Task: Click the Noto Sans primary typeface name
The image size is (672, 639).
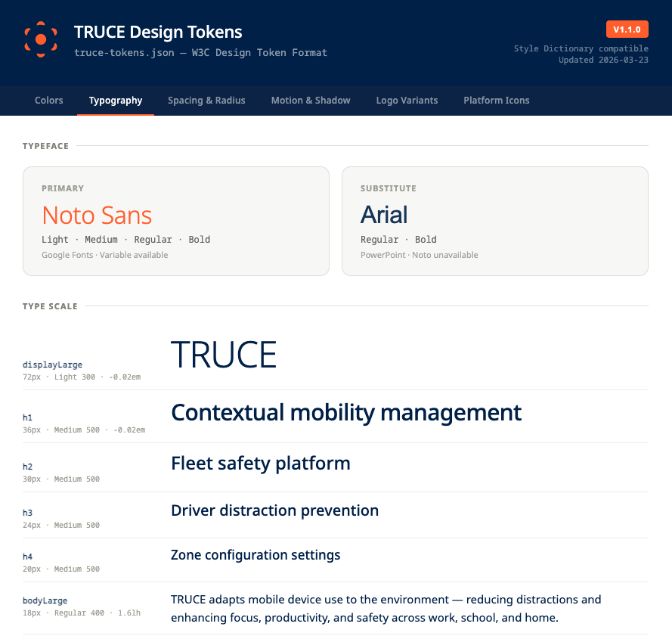Action: pos(97,215)
